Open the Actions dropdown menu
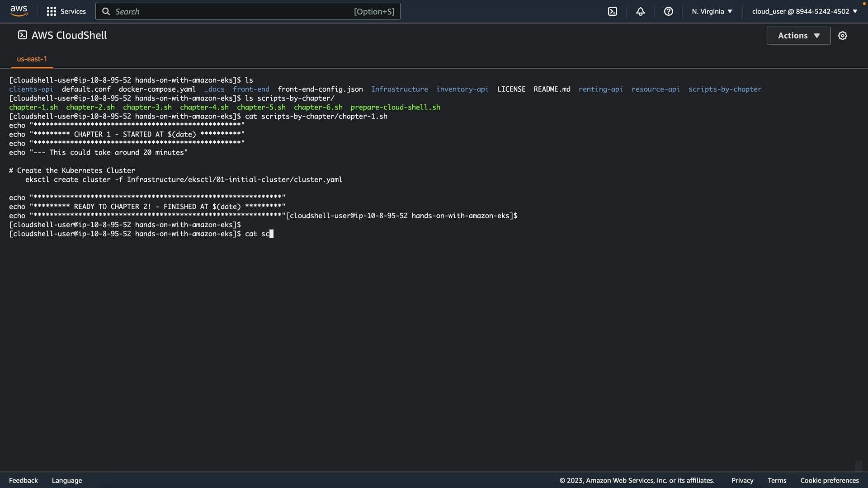 [798, 36]
